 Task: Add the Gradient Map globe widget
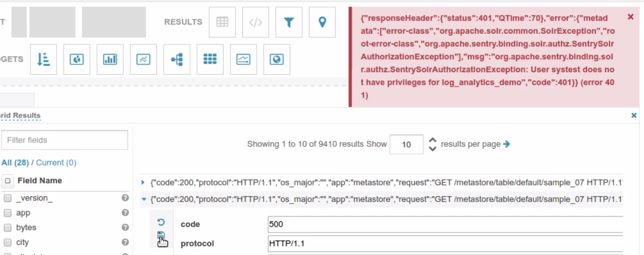pos(276,59)
